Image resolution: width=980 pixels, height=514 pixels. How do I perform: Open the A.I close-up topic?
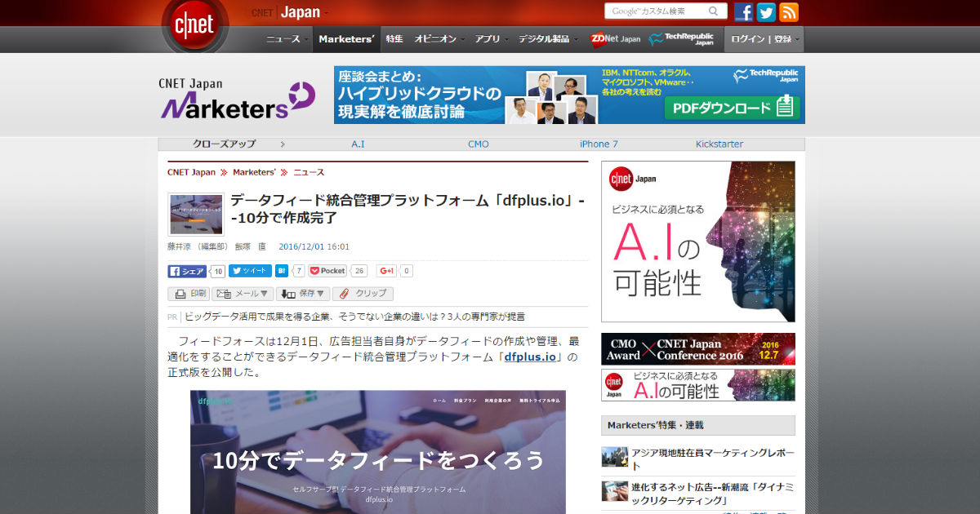[x=359, y=144]
